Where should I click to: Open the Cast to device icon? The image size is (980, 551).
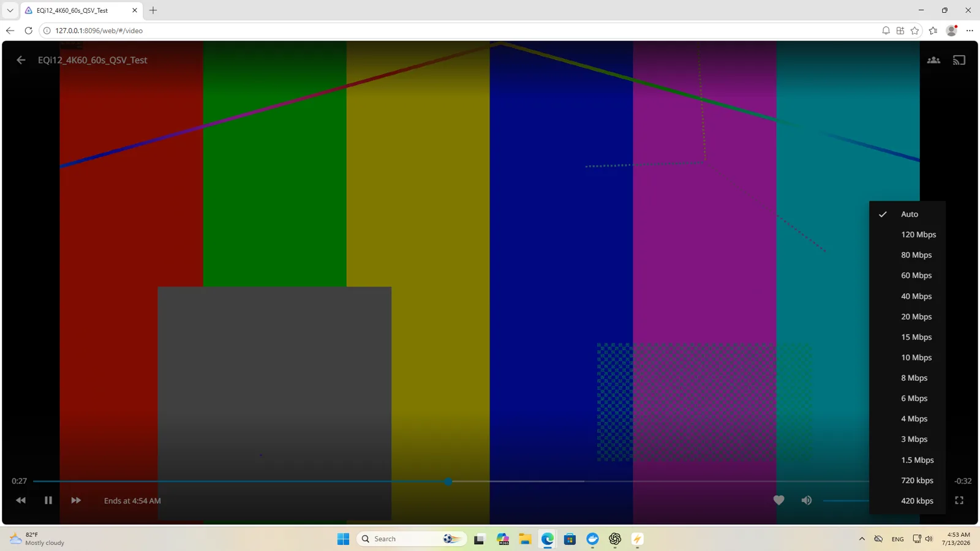coord(959,60)
